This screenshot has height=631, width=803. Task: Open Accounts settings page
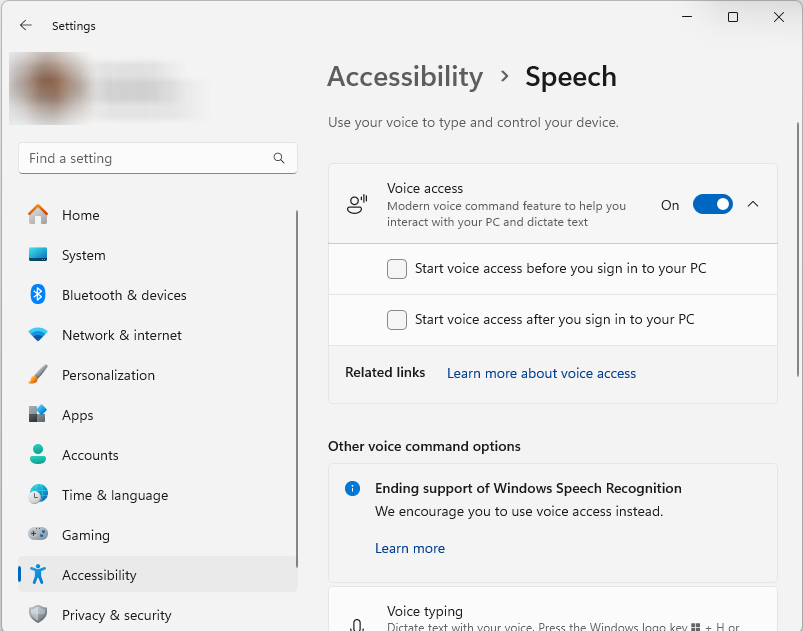[158, 455]
